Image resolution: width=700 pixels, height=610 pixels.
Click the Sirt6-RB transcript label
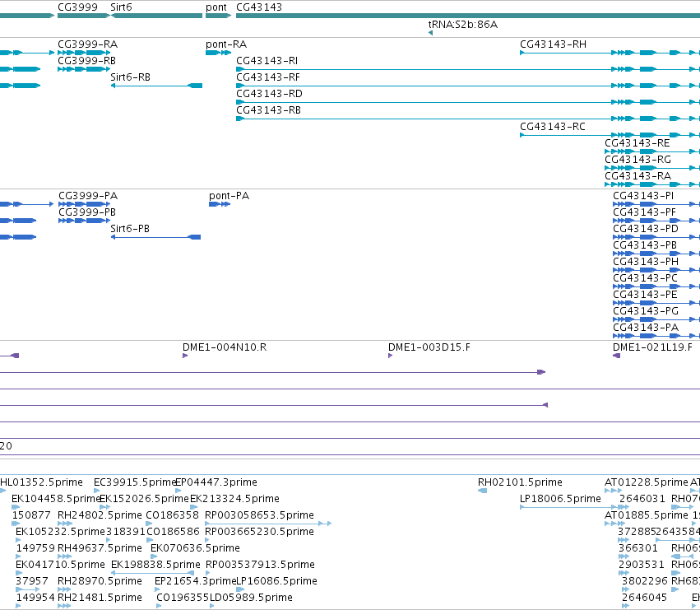click(130, 77)
